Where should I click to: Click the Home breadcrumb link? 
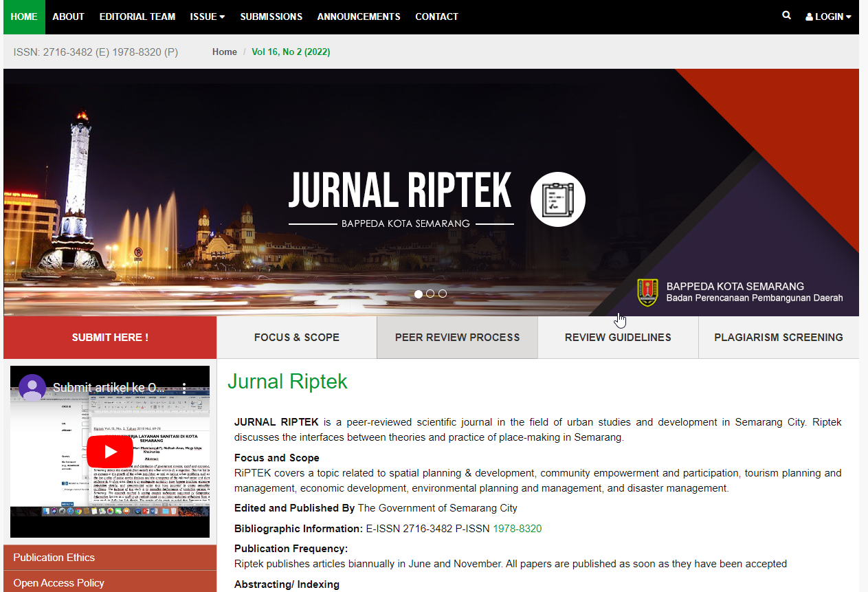point(225,52)
